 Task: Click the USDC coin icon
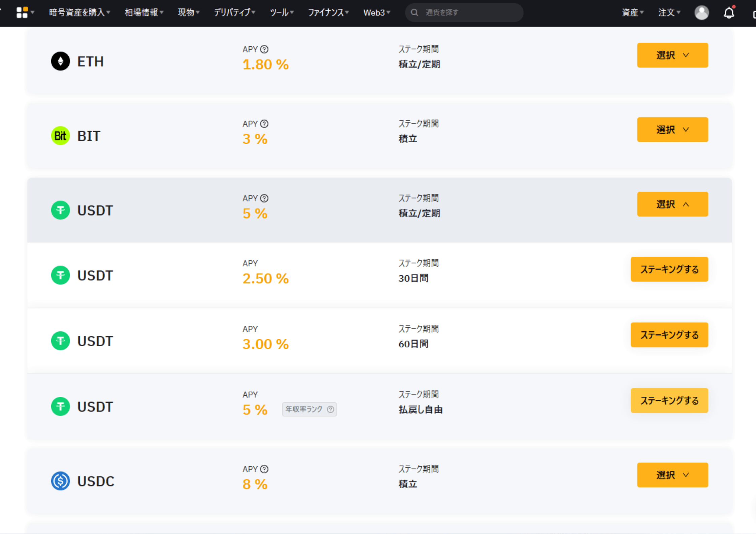pyautogui.click(x=60, y=481)
